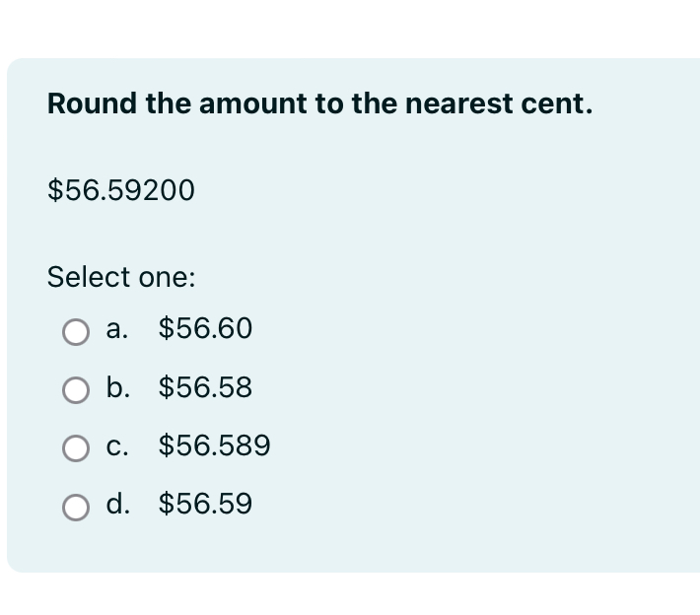Click the bold question heading text

(x=320, y=103)
